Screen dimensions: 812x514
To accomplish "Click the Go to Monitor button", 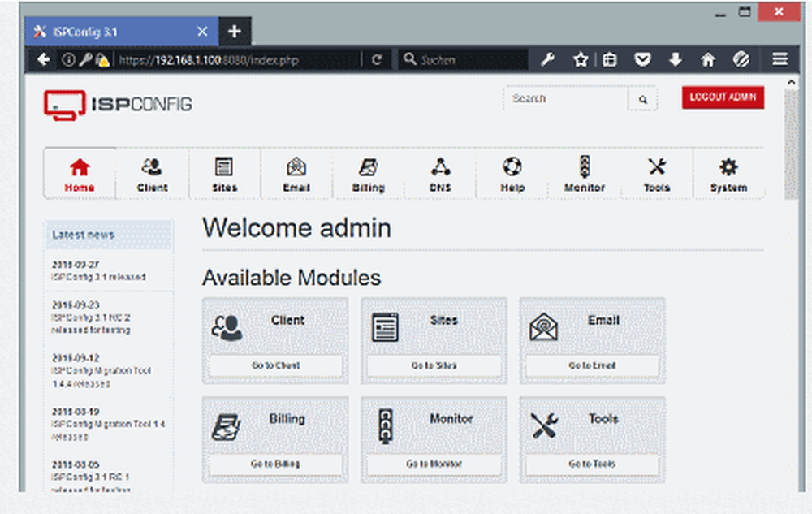I will click(434, 464).
